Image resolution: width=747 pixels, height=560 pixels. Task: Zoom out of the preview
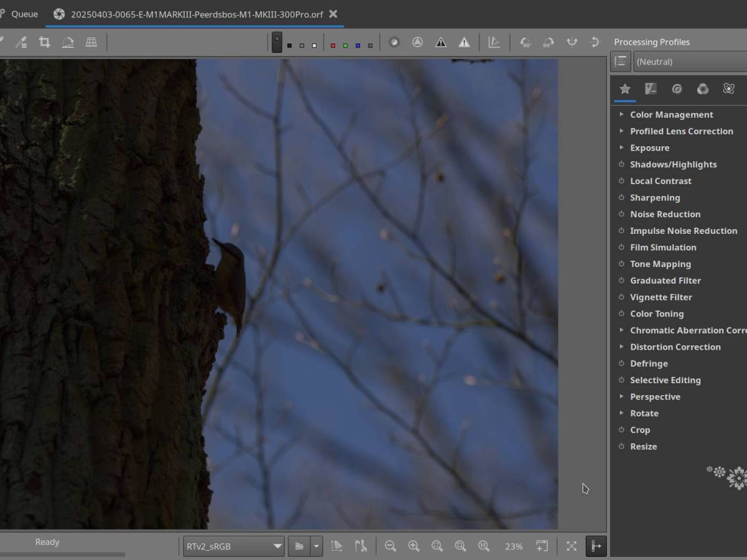tap(390, 546)
